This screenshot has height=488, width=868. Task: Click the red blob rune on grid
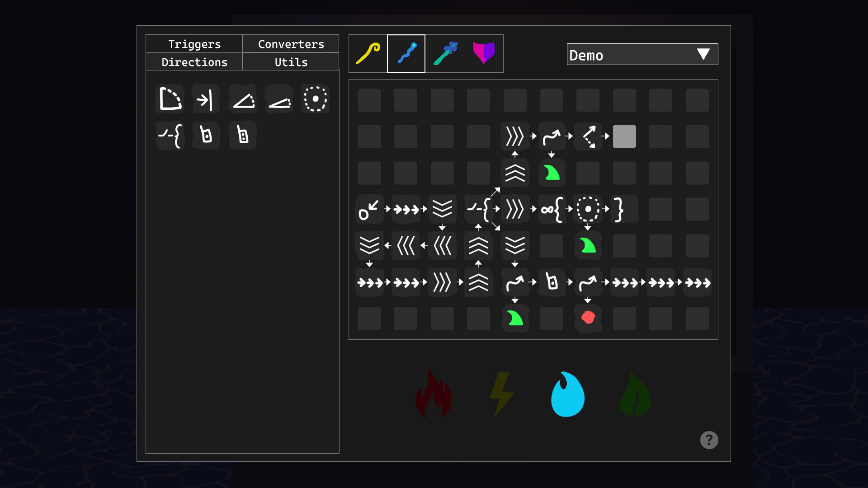click(588, 318)
